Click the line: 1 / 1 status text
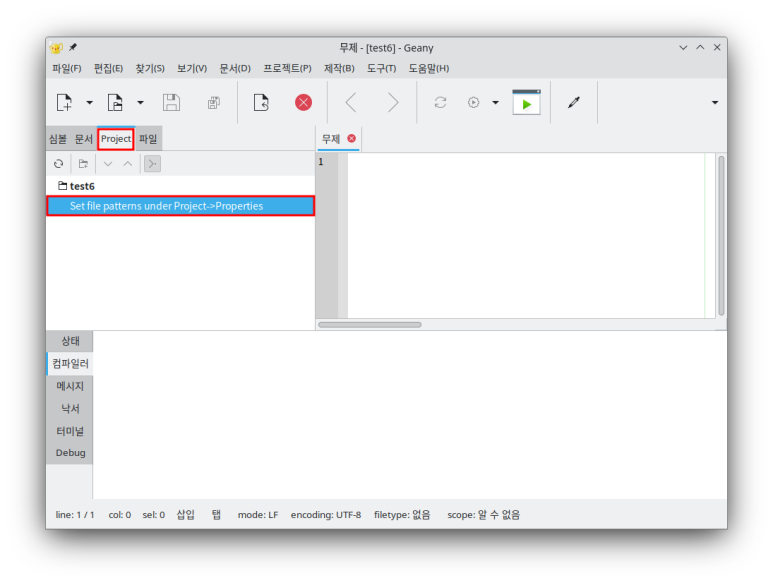This screenshot has width=773, height=583. (74, 515)
